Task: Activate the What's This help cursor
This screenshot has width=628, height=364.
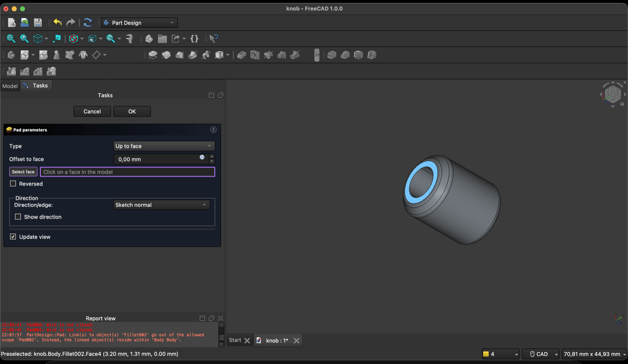Action: [214, 38]
